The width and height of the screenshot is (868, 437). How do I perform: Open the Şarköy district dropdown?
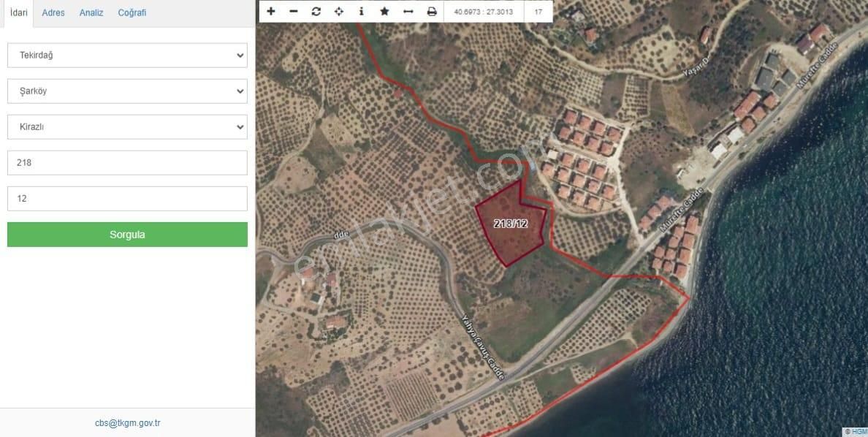[x=127, y=91]
